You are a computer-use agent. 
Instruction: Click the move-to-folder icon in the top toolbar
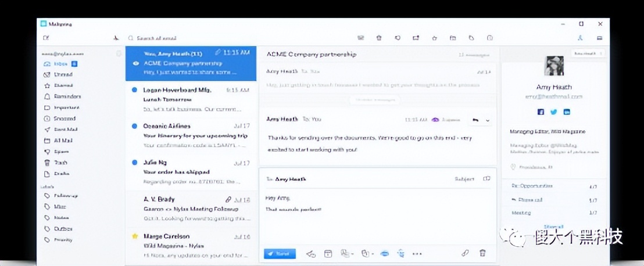[453, 38]
